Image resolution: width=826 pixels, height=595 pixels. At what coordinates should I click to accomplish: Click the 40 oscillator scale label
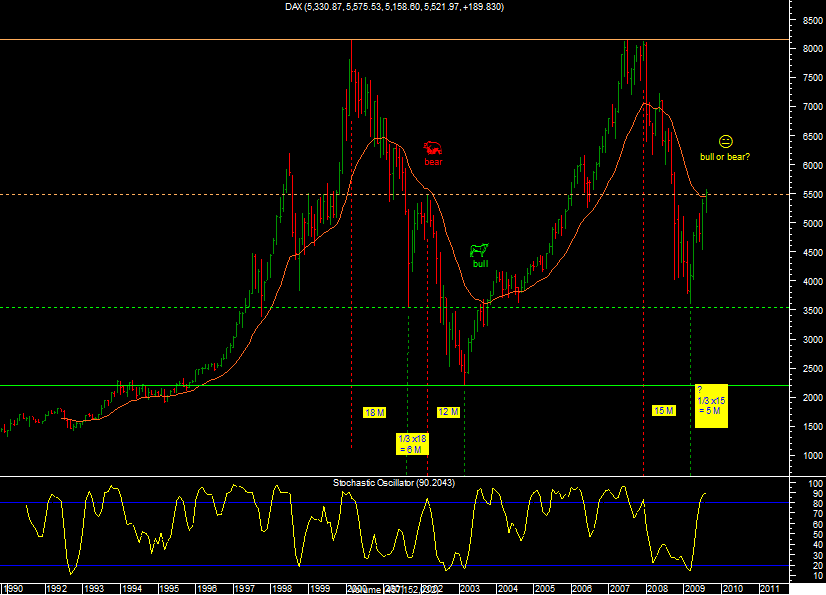coord(818,545)
